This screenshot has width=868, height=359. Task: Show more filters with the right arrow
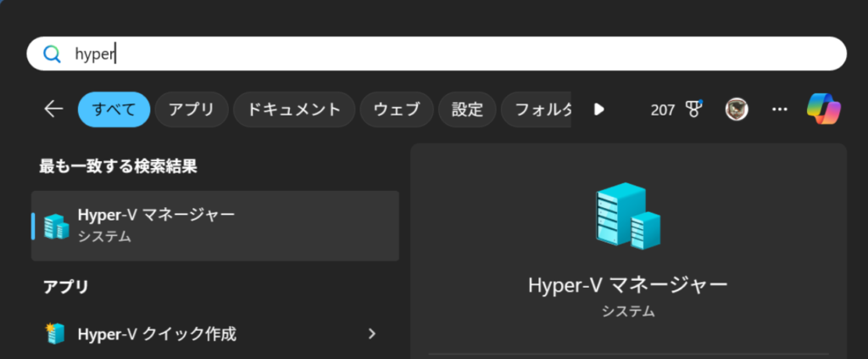[598, 109]
